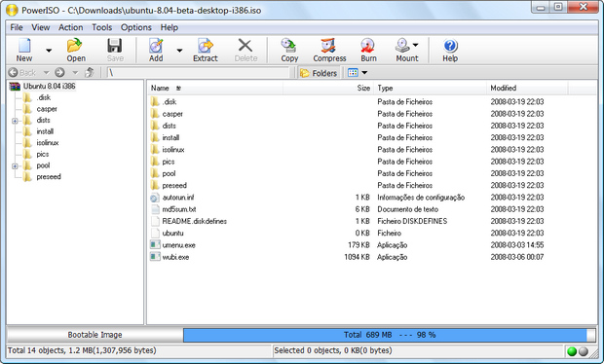Screen dimensions: 604x364
Task: Open the Mount dropdown arrow
Action: click(x=415, y=45)
